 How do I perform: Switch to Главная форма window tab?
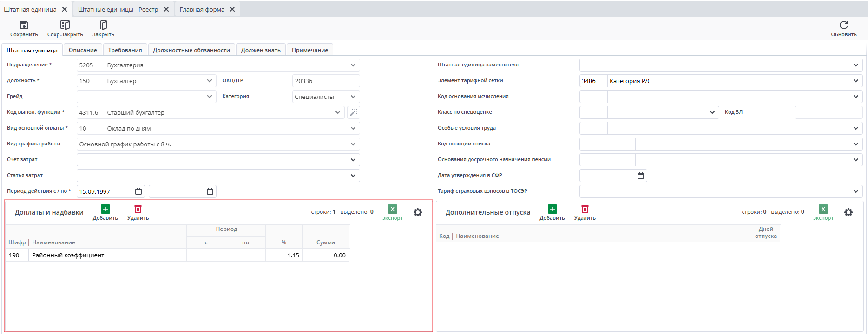(202, 9)
